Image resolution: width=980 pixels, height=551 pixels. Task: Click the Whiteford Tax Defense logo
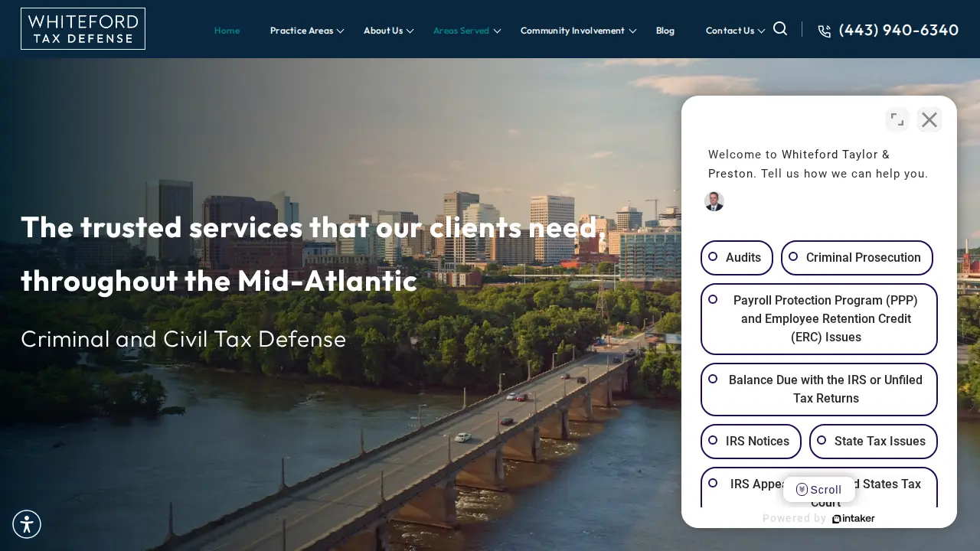pos(83,29)
